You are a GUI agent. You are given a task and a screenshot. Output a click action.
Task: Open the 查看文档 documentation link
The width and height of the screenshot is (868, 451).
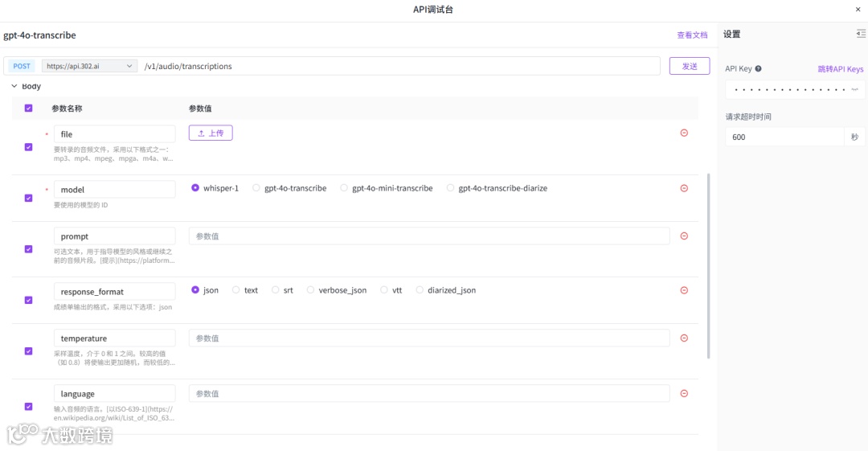tap(692, 35)
